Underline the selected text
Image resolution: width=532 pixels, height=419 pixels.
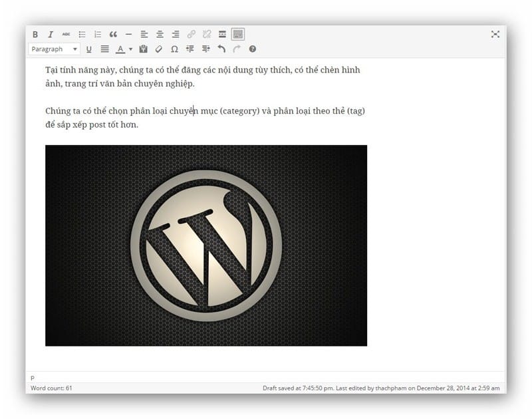pyautogui.click(x=89, y=49)
